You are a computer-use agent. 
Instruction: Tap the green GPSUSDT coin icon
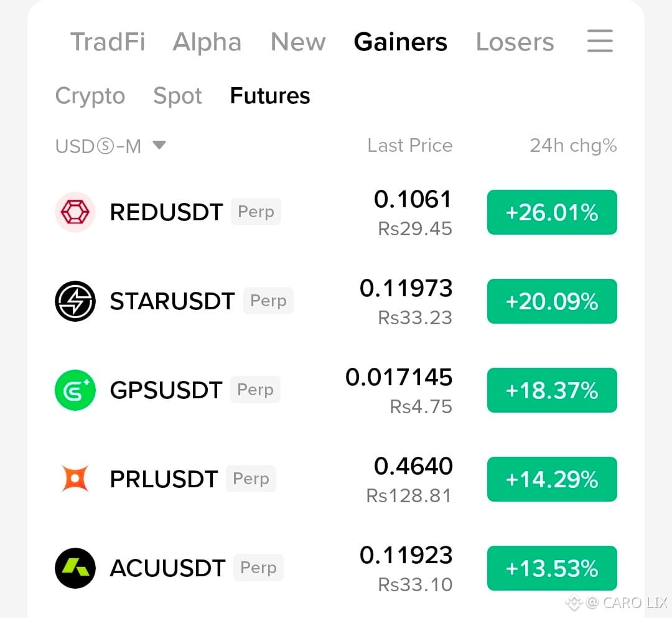coord(75,390)
